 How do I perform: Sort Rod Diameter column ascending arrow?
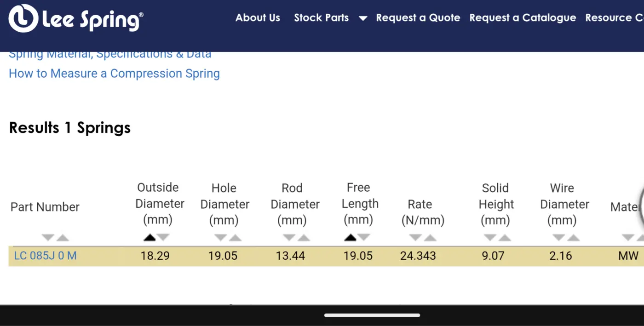[x=304, y=238]
